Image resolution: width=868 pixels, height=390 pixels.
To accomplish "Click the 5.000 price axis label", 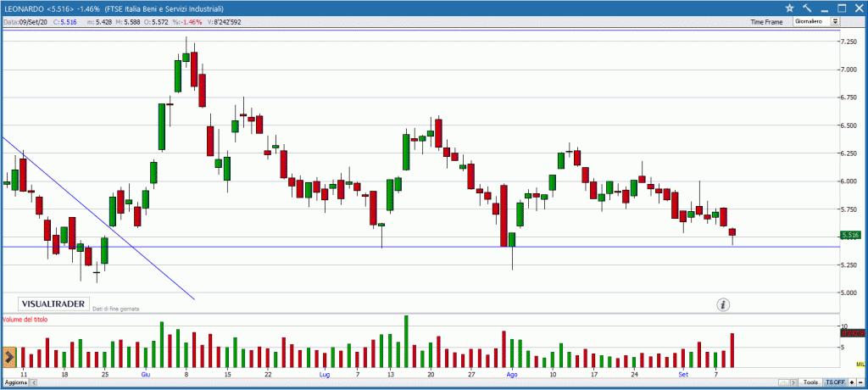I will (x=849, y=293).
